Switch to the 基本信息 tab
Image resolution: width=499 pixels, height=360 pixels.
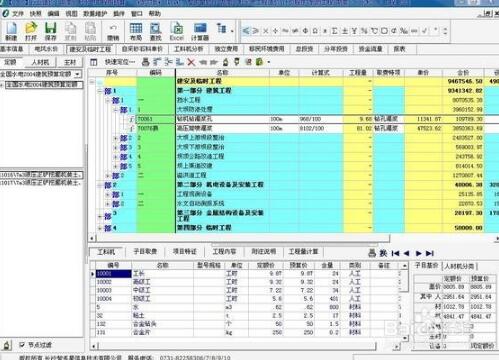[12, 49]
